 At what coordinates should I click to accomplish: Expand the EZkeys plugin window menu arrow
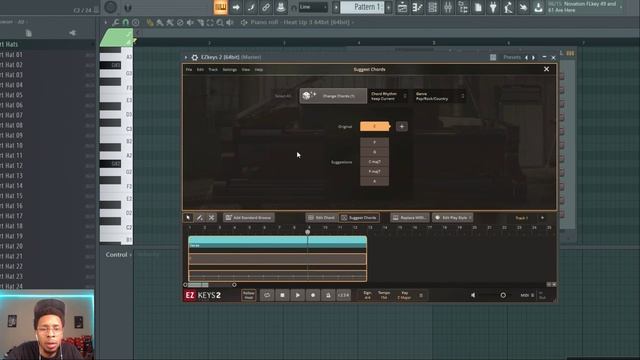click(186, 57)
